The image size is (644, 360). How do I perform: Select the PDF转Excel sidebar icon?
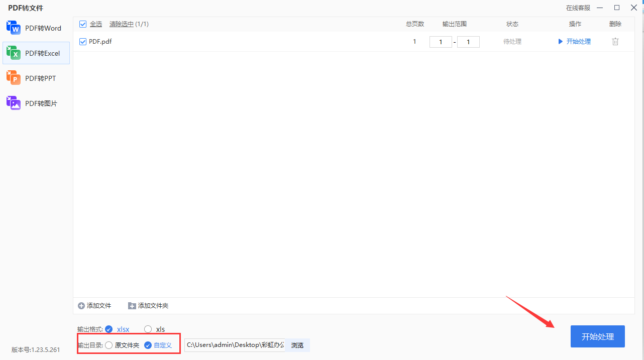(x=14, y=53)
